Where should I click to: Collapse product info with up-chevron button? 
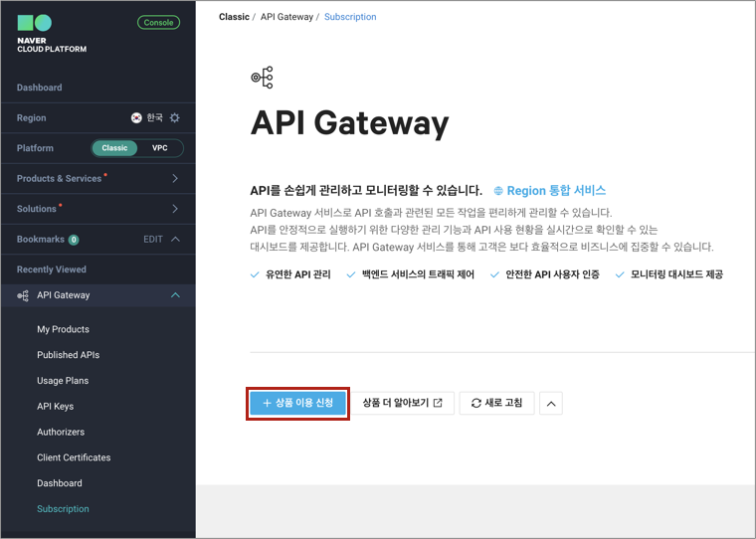(x=551, y=403)
